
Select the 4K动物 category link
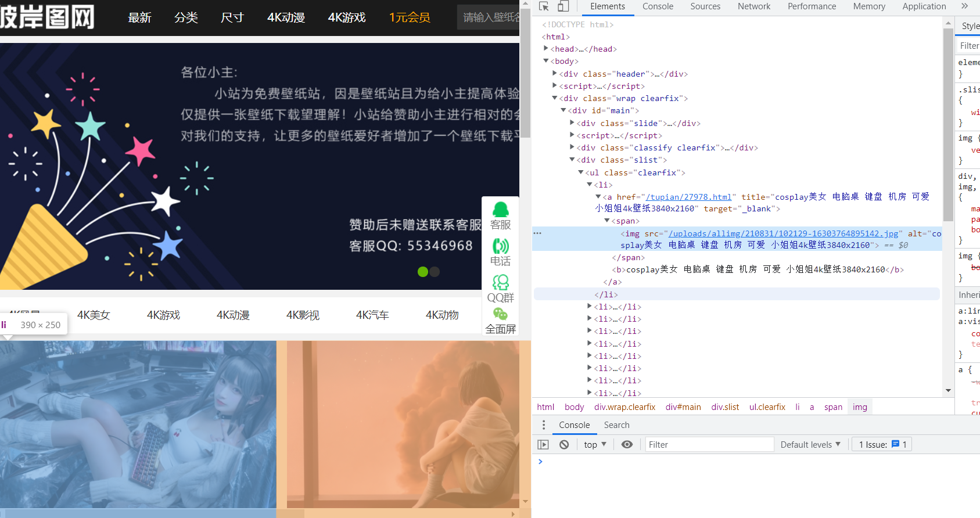coord(442,315)
